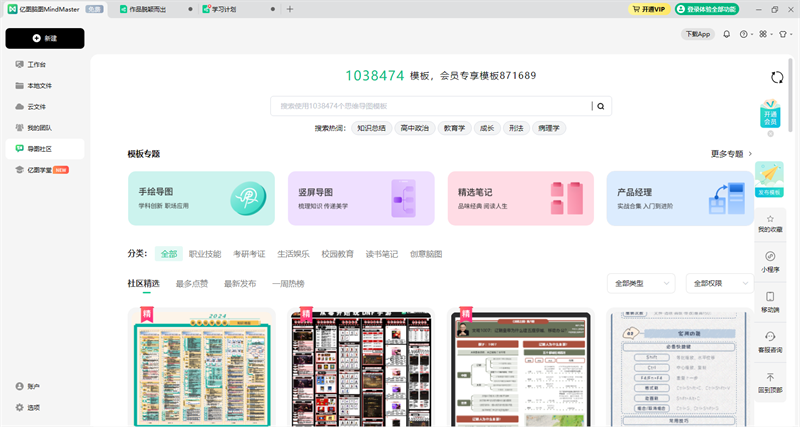Select hot search tag 成长
The height and width of the screenshot is (427, 800).
487,128
